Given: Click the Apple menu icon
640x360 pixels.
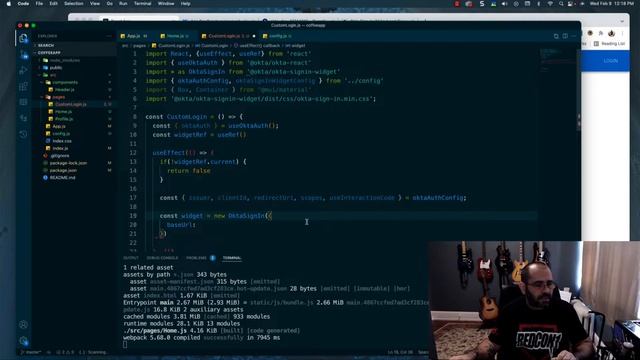Looking at the screenshot, I should pos(9,4).
